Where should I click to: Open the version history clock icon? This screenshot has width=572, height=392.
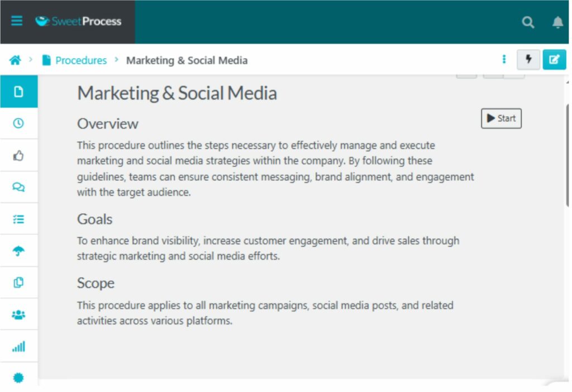(18, 123)
